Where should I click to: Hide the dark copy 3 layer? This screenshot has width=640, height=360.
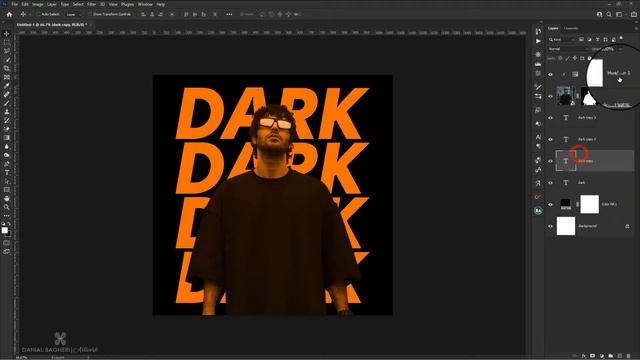550,118
